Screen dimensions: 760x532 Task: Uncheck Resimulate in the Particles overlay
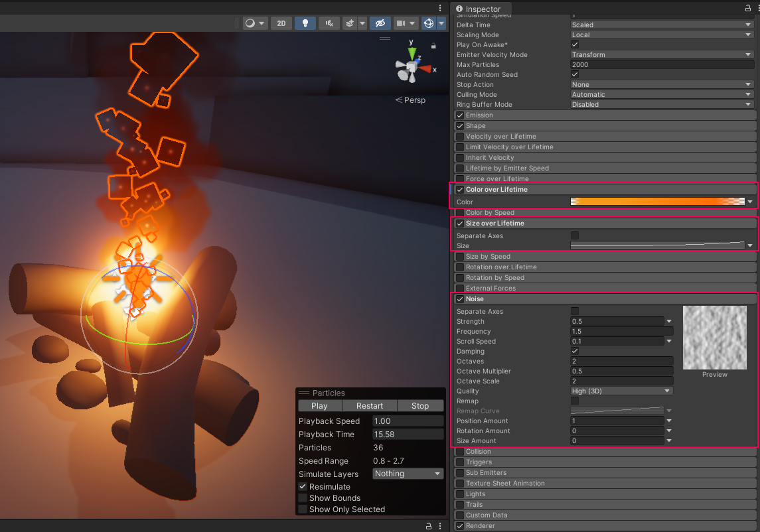pos(303,487)
